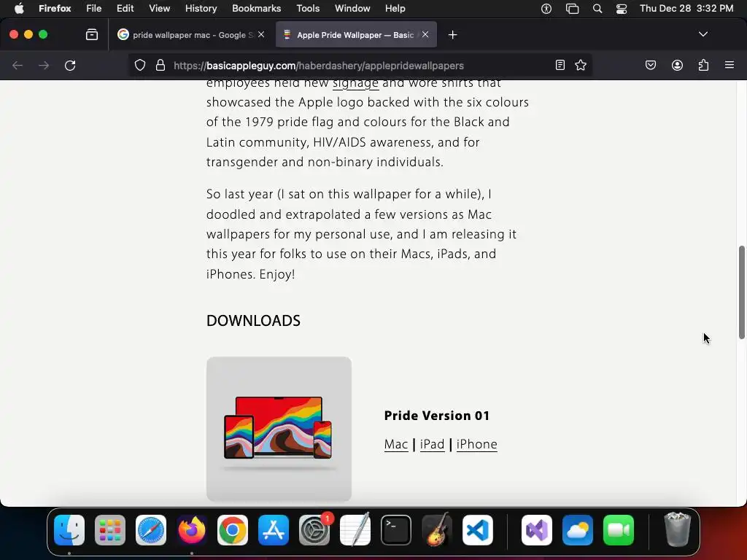This screenshot has width=747, height=560.
Task: Open Save to Pocket icon
Action: click(651, 65)
